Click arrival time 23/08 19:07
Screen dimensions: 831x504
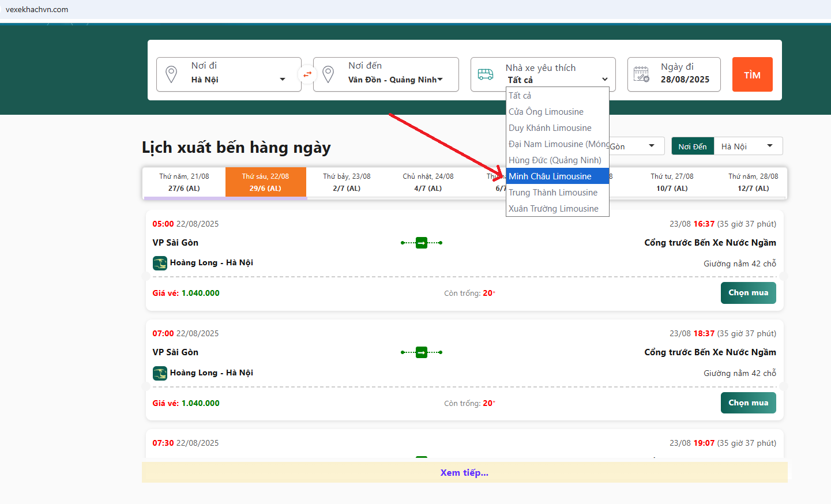(x=692, y=443)
